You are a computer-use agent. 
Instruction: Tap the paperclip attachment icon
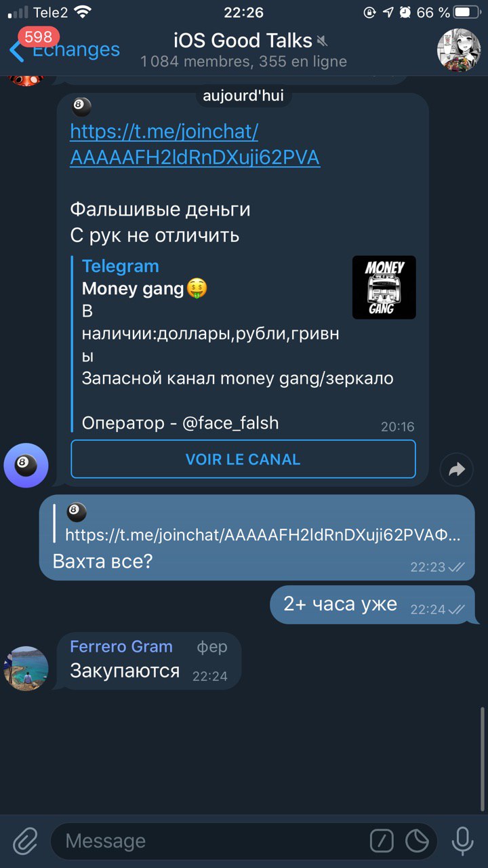tap(25, 842)
